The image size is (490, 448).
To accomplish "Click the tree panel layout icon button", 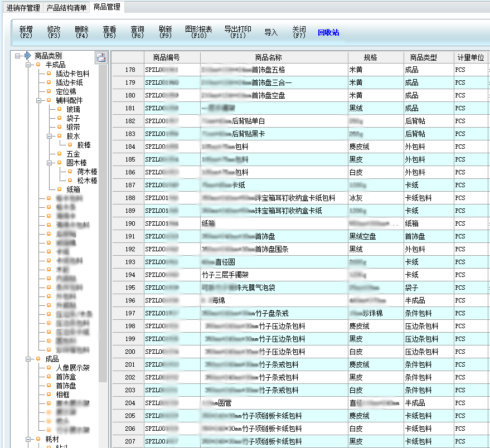I will click(x=101, y=57).
